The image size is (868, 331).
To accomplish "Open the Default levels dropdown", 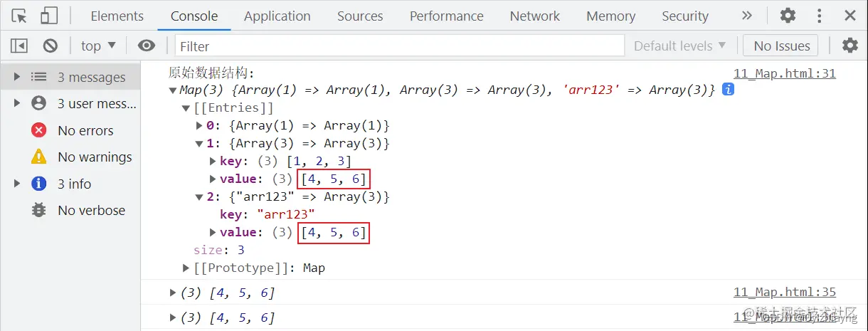I will pyautogui.click(x=679, y=46).
